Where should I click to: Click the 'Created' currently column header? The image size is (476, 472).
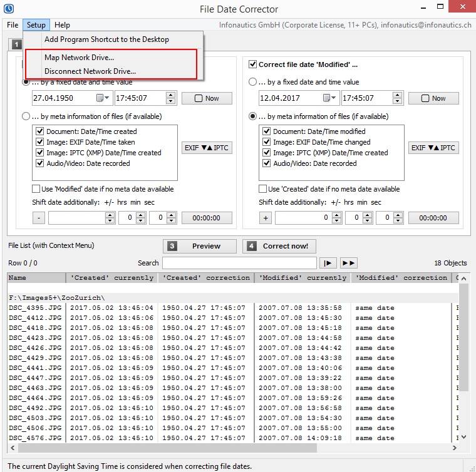[112, 278]
